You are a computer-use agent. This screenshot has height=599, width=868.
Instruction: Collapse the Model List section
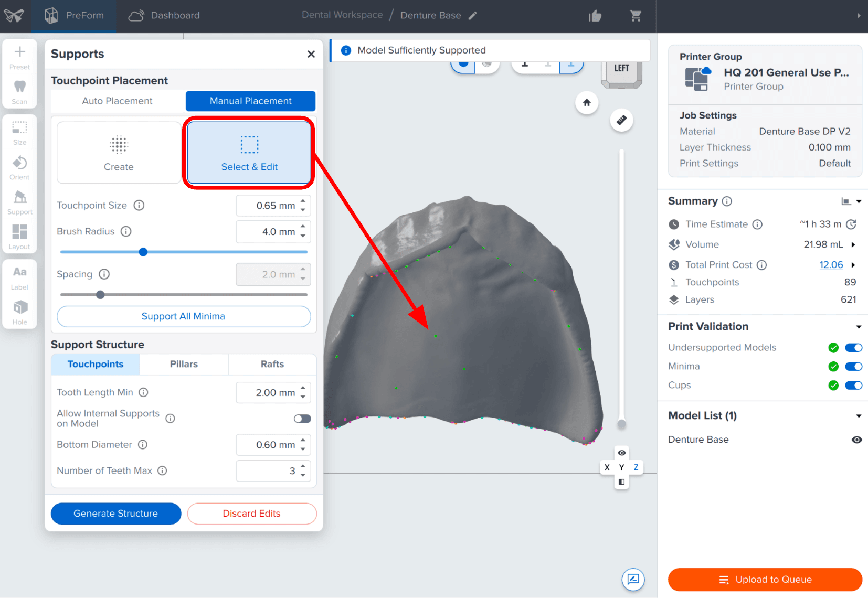coord(859,416)
